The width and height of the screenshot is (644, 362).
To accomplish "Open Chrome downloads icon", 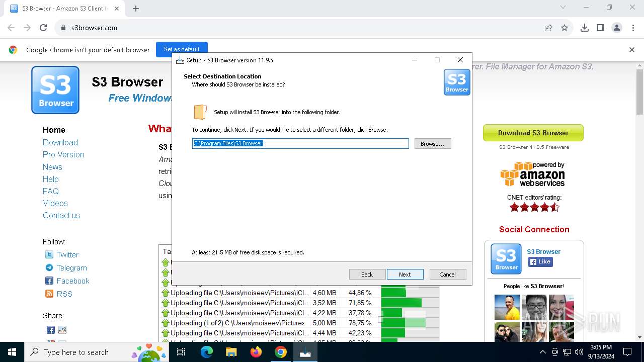I will 585,28.
